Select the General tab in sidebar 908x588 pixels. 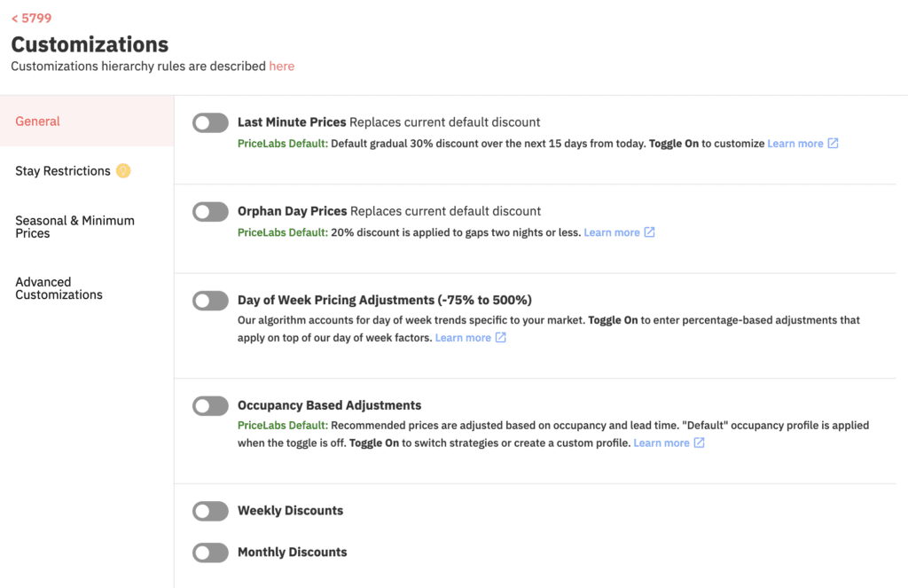click(x=38, y=122)
